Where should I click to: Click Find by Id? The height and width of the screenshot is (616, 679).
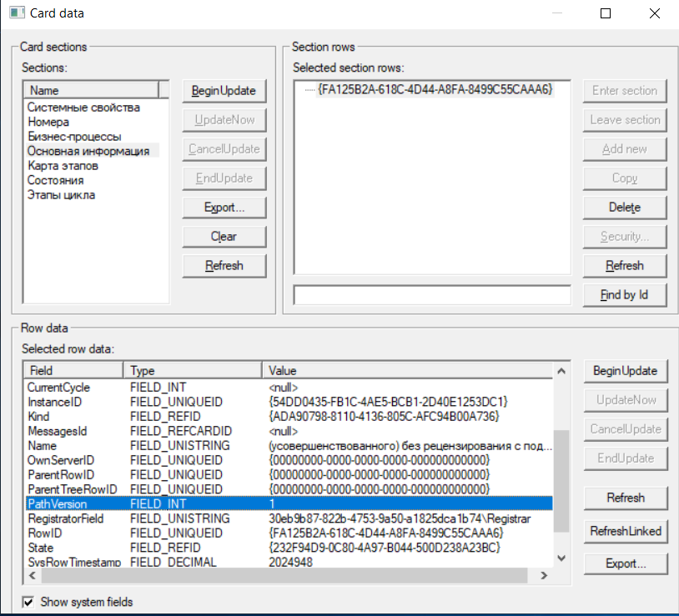coord(624,294)
